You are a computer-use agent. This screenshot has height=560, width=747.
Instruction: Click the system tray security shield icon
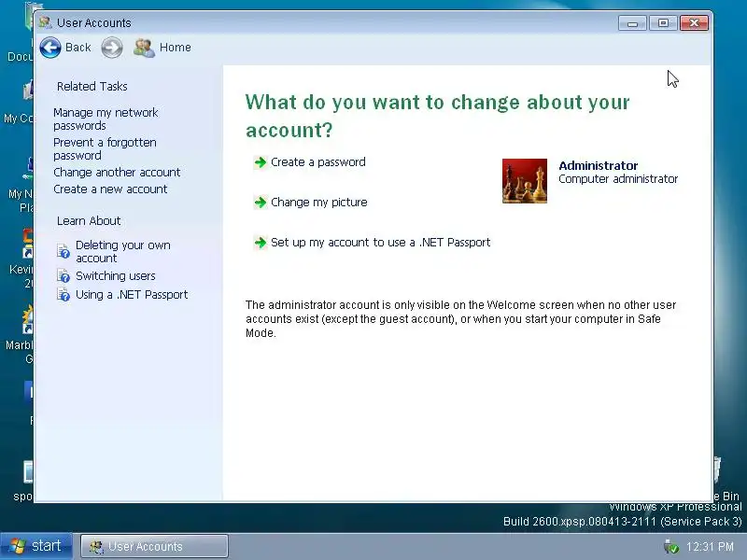670,546
